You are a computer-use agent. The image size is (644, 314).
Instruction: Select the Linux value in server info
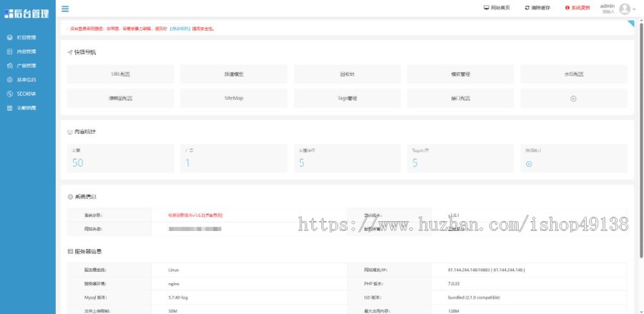[x=174, y=270]
